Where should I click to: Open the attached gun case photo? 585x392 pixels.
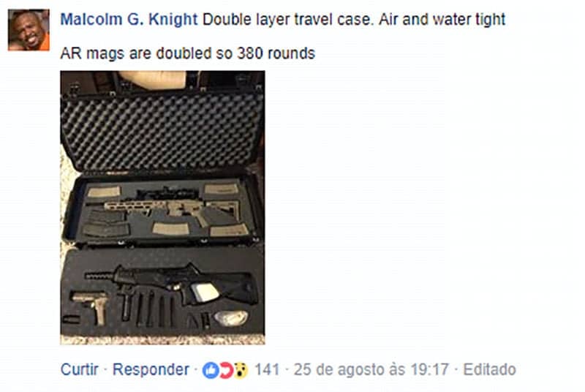[162, 208]
